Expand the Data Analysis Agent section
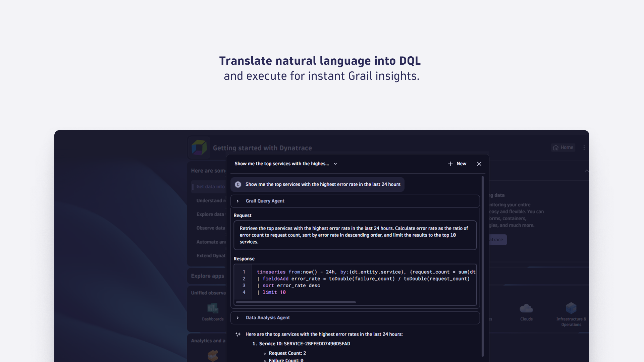The image size is (644, 362). coord(238,318)
